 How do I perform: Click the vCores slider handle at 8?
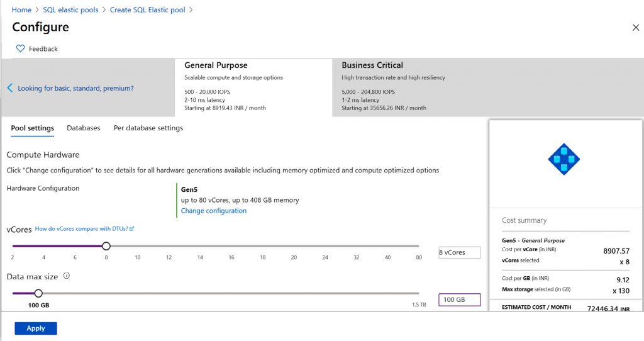(x=106, y=246)
